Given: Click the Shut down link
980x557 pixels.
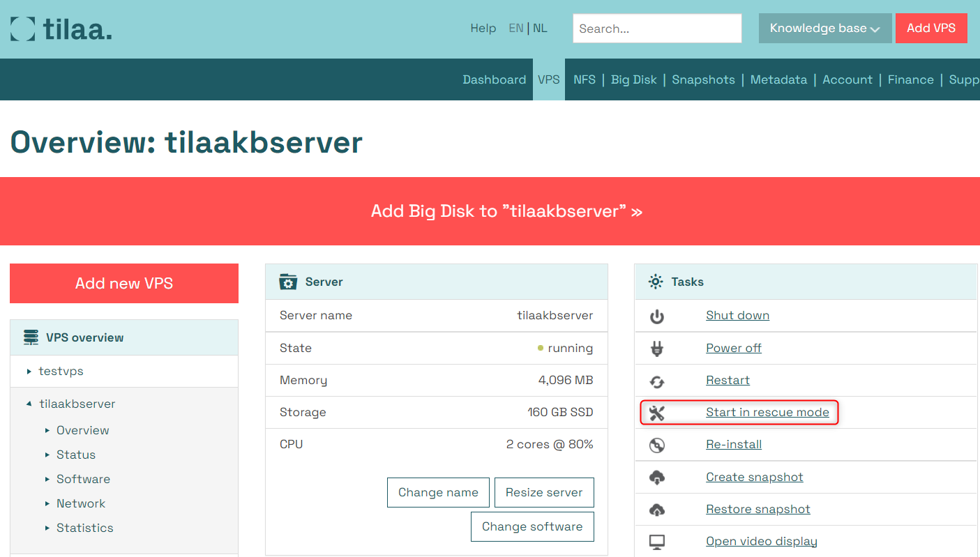Looking at the screenshot, I should click(x=737, y=315).
